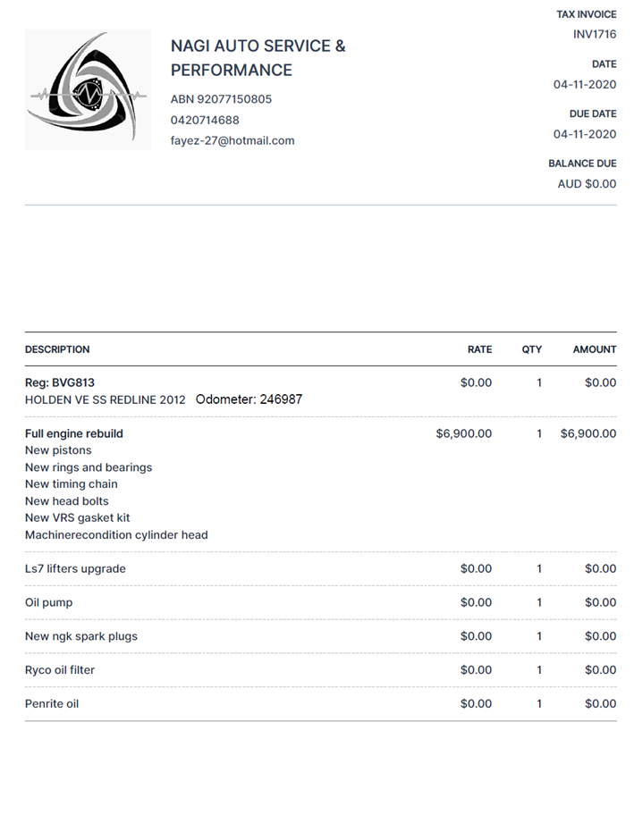
Task: Click the New ngk spark plugs item
Action: tap(81, 636)
